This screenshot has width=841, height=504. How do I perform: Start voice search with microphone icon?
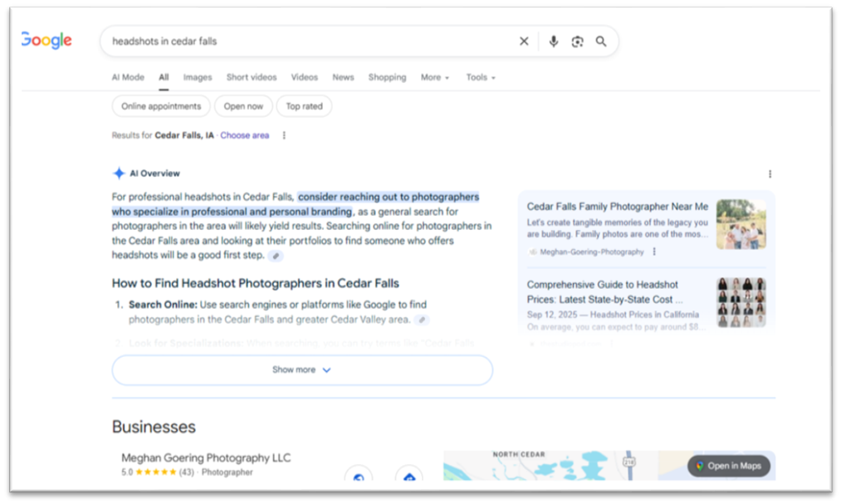(554, 42)
